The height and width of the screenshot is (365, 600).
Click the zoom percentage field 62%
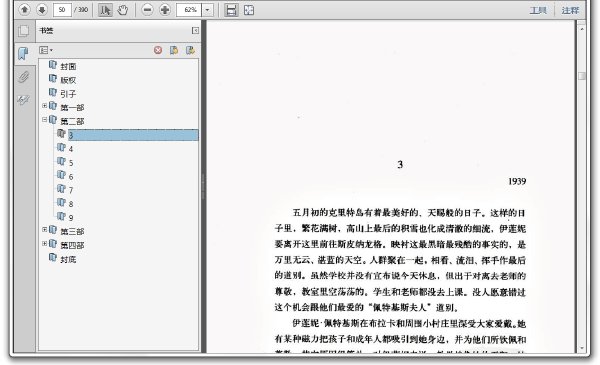pyautogui.click(x=189, y=10)
